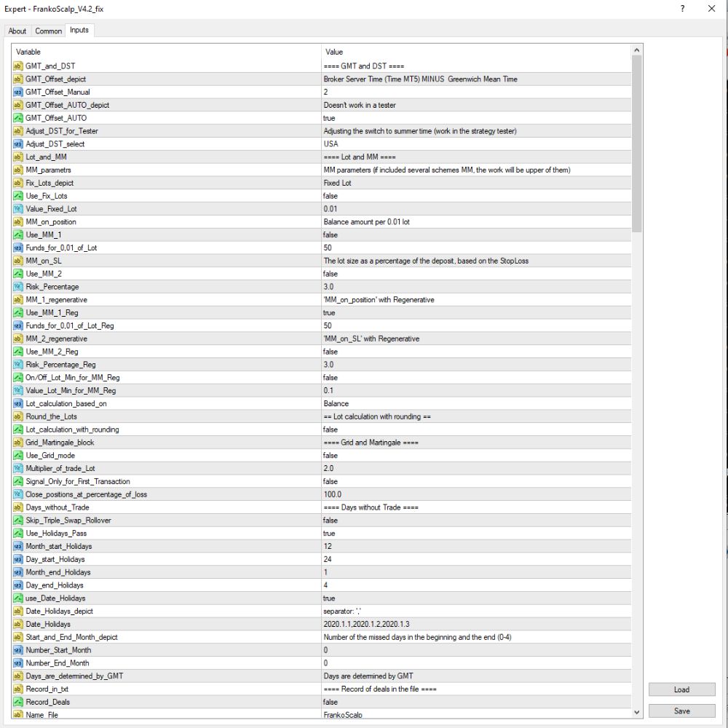Click the scrollbar down arrow

point(636,712)
